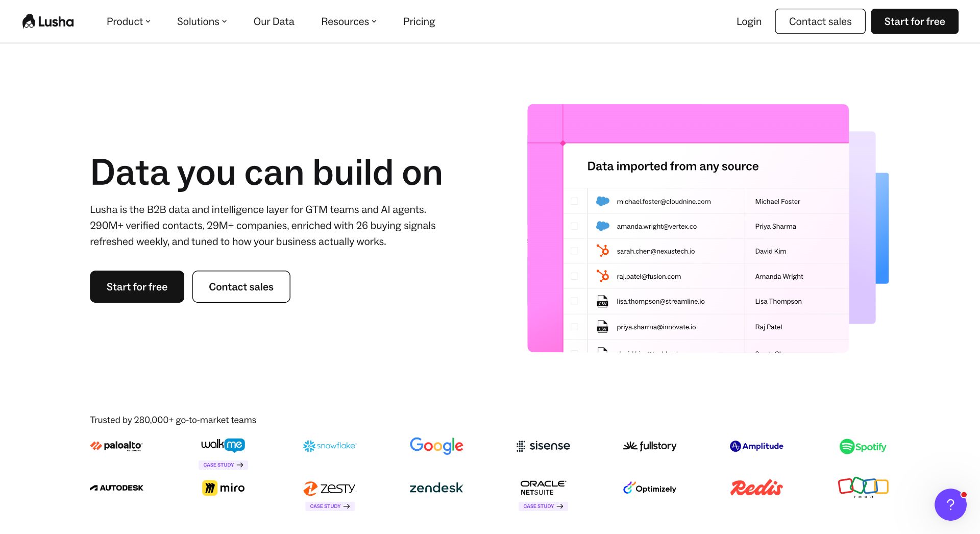Click the Snowflake logo

click(x=330, y=446)
